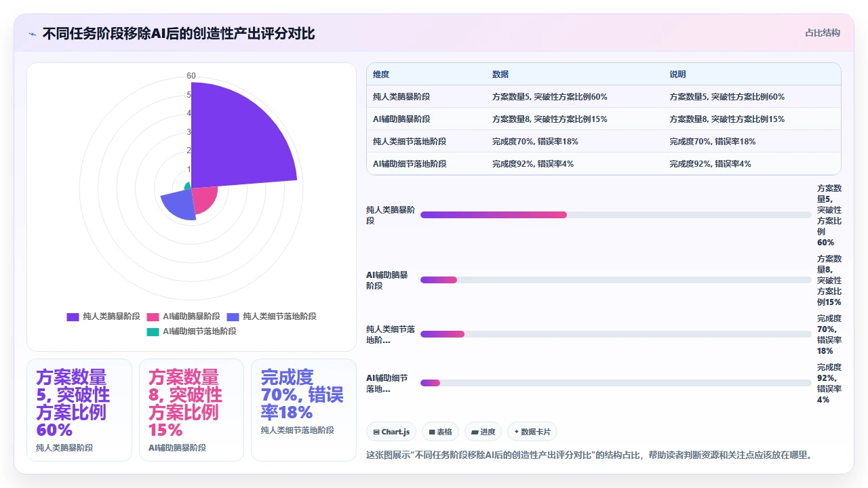Open the purple card 方案数量5, 突破性方案比例60%
The height and width of the screenshot is (488, 868).
79,410
